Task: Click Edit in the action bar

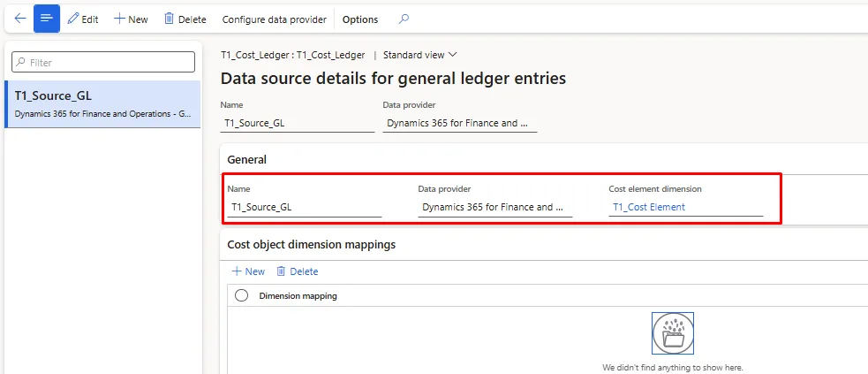Action: [83, 19]
